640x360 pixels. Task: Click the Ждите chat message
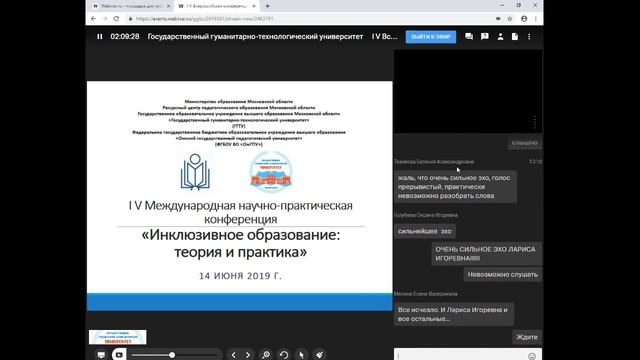(x=527, y=337)
